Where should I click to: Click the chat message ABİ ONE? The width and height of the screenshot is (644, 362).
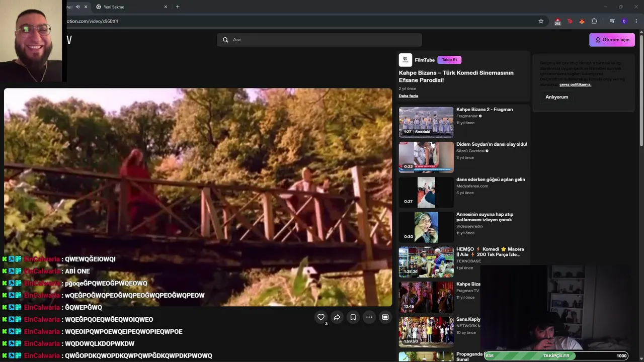77,271
